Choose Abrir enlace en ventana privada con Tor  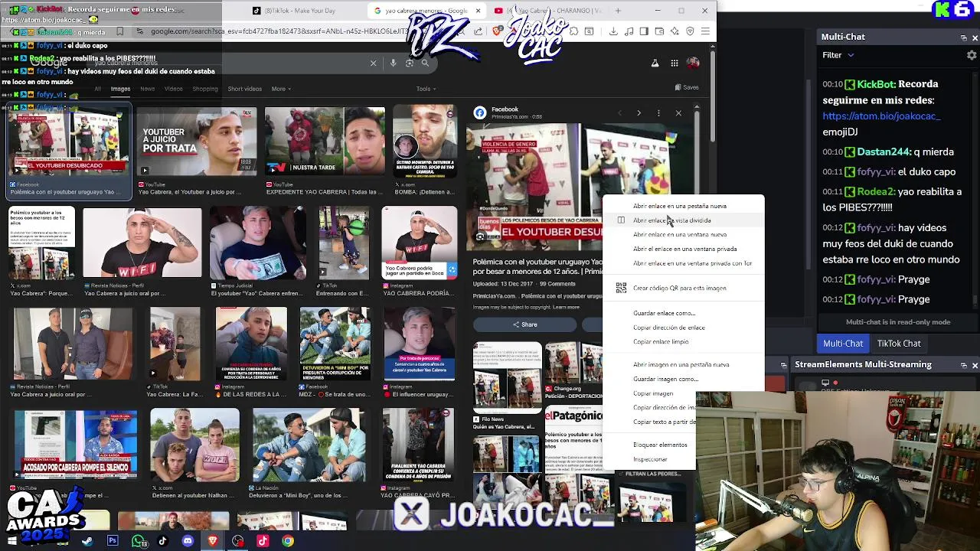[x=684, y=263]
